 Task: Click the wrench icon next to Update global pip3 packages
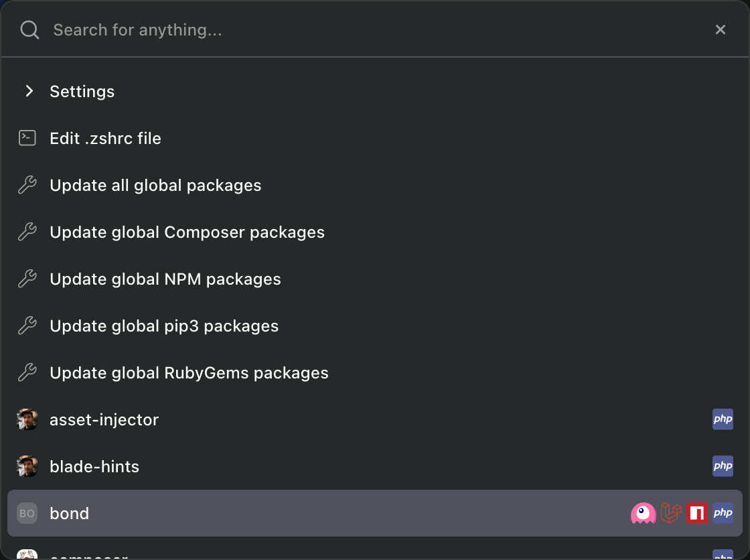click(x=27, y=326)
